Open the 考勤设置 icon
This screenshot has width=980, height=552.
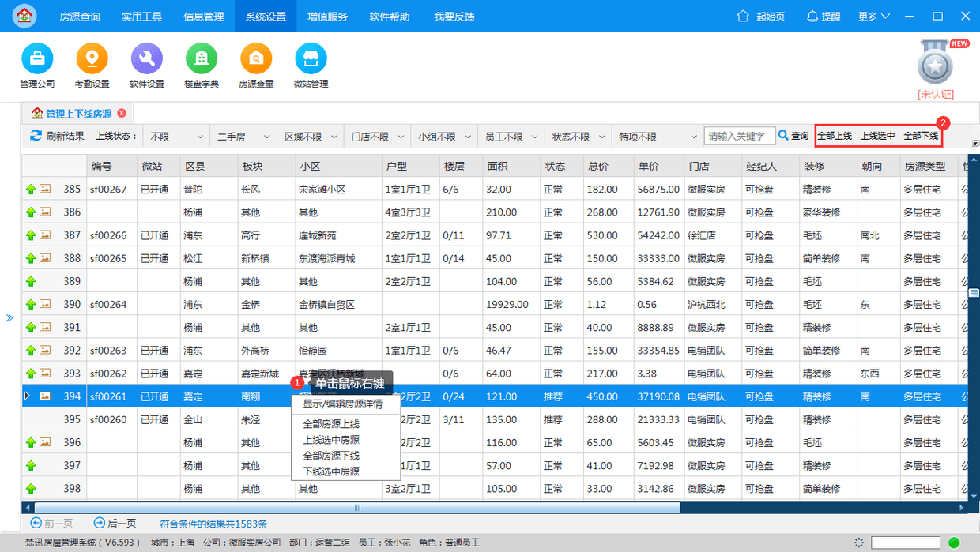click(x=92, y=58)
